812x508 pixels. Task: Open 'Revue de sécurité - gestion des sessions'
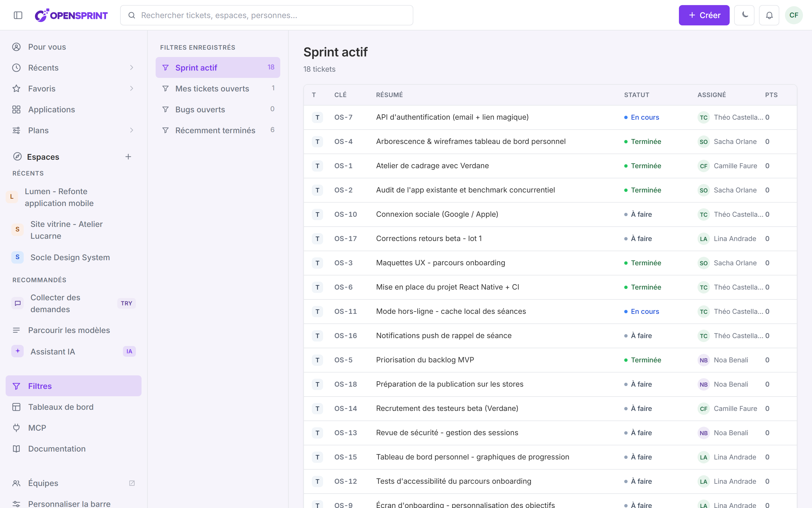[x=447, y=433]
